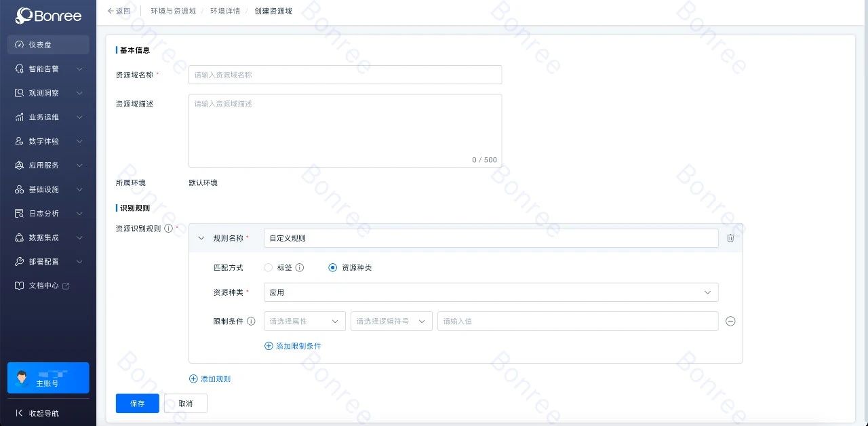Open the 请选择逻辑符号 dropdown
Image resolution: width=868 pixels, height=426 pixels.
(391, 322)
